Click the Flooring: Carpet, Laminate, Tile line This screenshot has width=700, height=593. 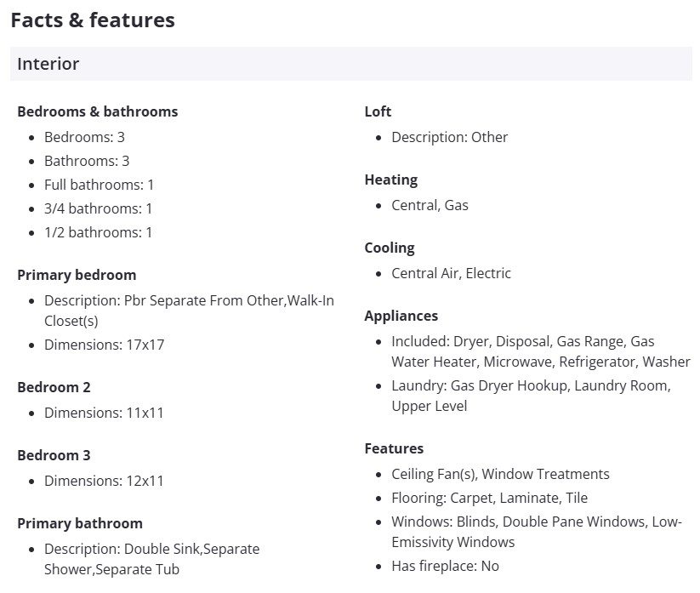(x=490, y=498)
